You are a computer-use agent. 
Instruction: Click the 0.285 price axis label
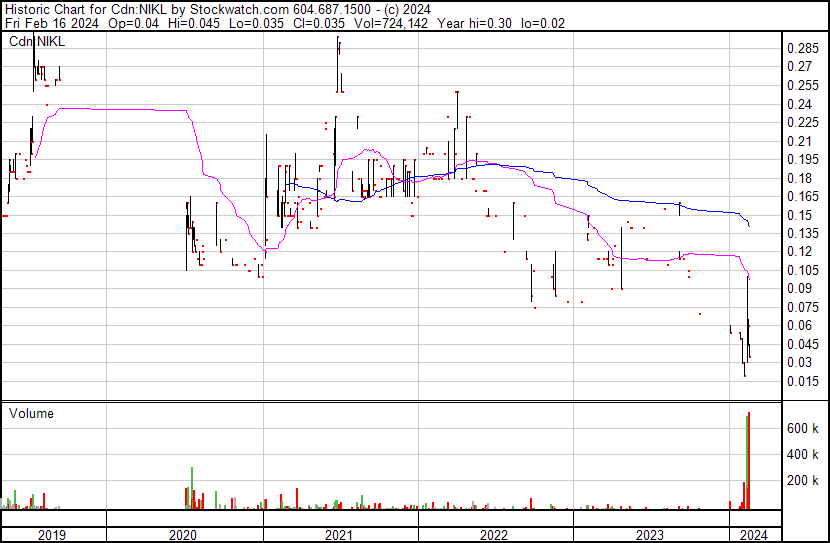pyautogui.click(x=802, y=48)
